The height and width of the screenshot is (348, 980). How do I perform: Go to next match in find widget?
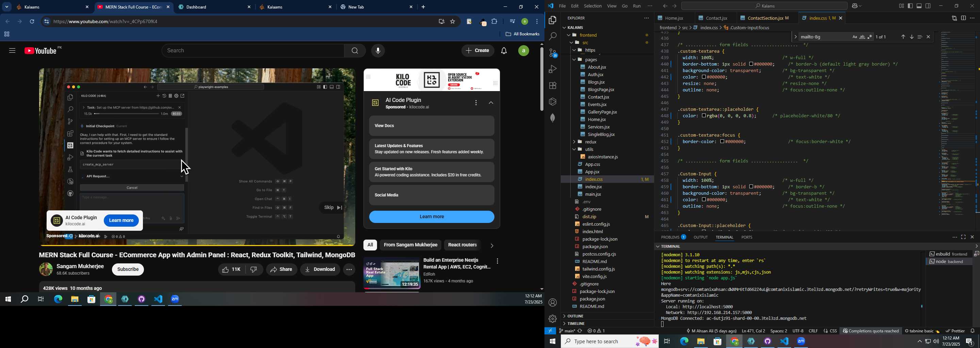[x=912, y=37]
